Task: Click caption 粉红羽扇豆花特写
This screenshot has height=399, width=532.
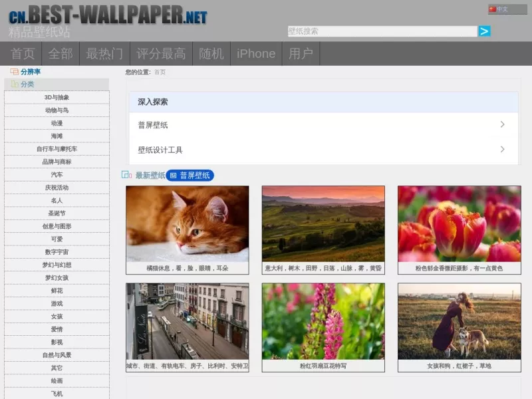Action: coord(323,366)
